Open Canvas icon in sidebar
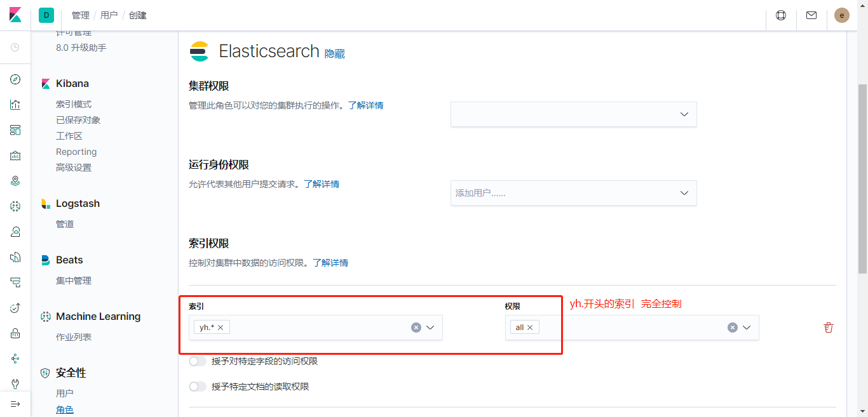The height and width of the screenshot is (417, 868). pyautogui.click(x=15, y=156)
